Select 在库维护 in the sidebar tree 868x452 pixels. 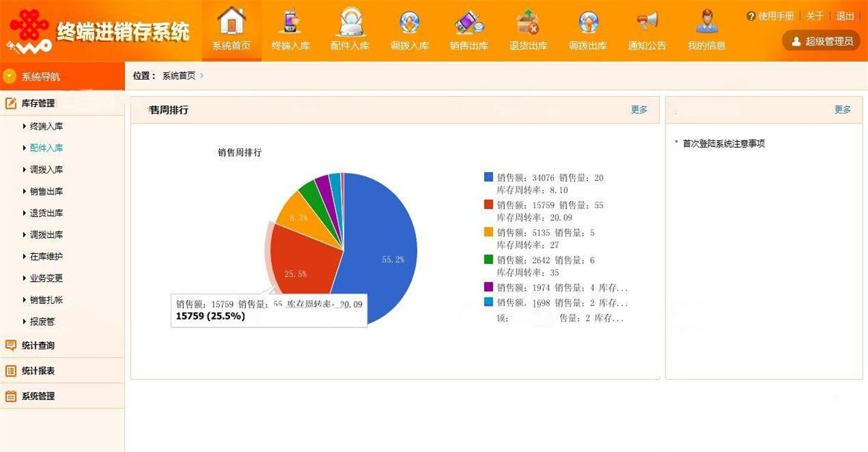click(x=46, y=257)
